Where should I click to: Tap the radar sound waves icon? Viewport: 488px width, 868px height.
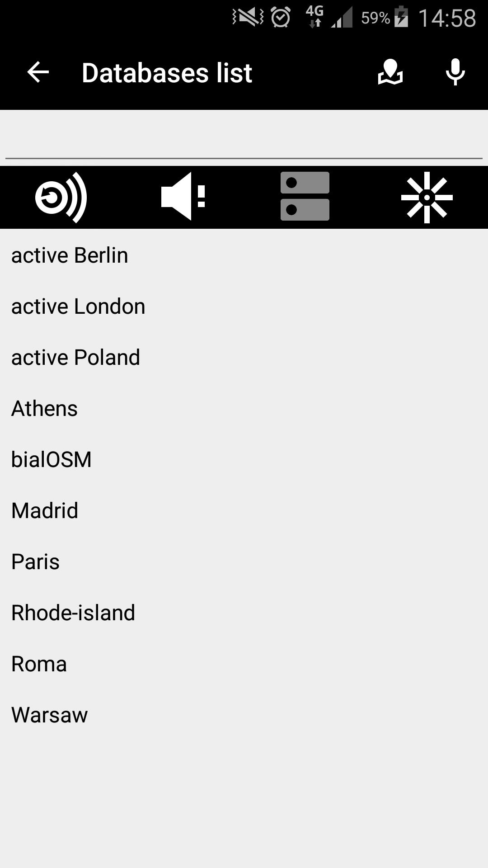61,198
